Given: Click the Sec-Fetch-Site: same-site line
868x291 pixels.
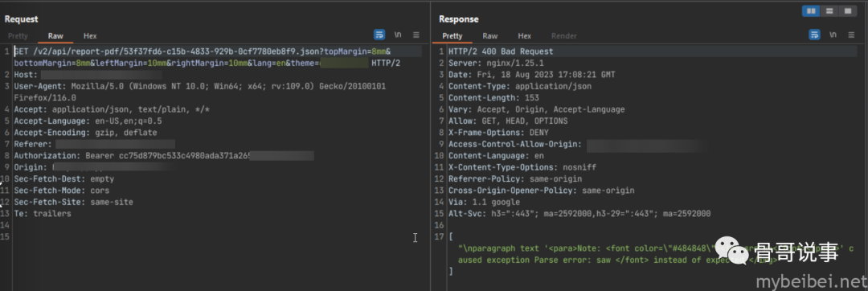Looking at the screenshot, I should point(74,203).
